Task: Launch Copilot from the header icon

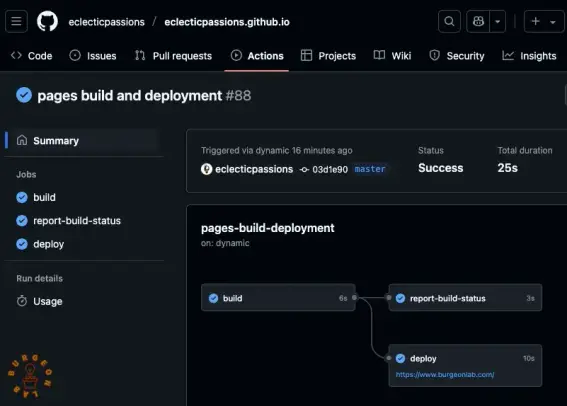Action: point(478,22)
